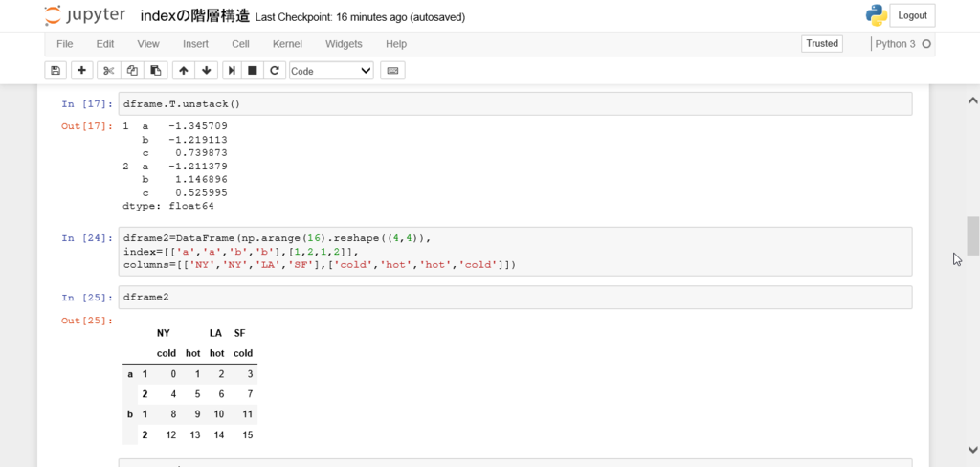Move selected cell down arrow

(x=207, y=71)
